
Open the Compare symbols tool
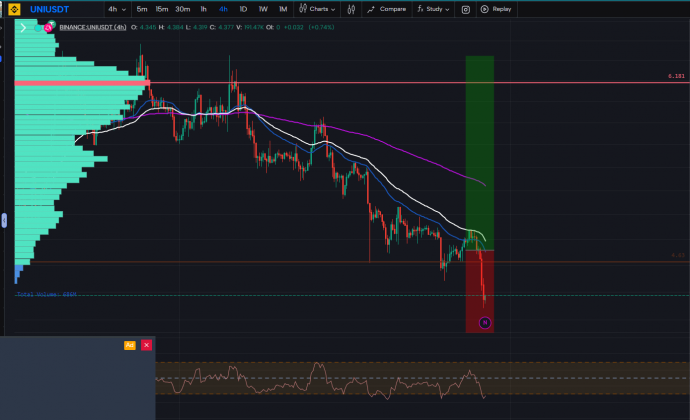click(387, 9)
